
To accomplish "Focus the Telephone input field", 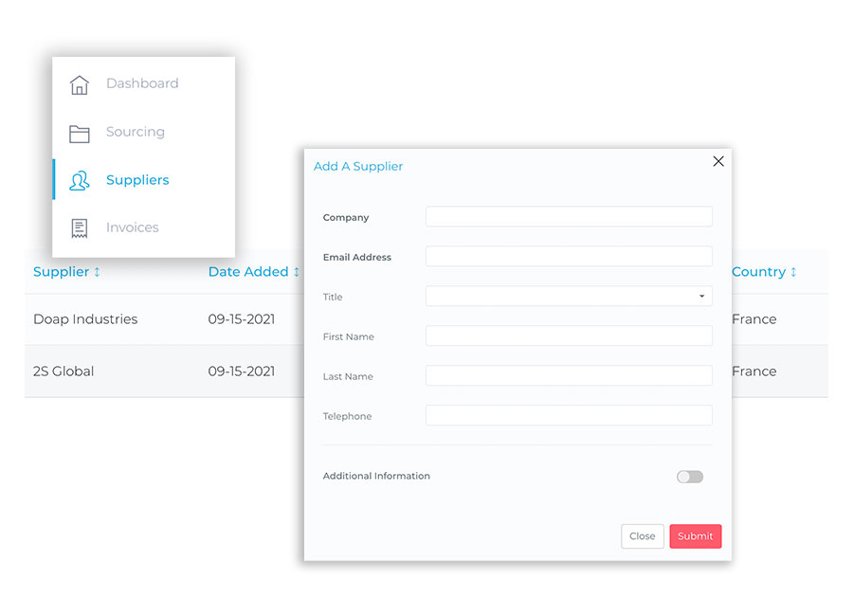I will pos(569,416).
